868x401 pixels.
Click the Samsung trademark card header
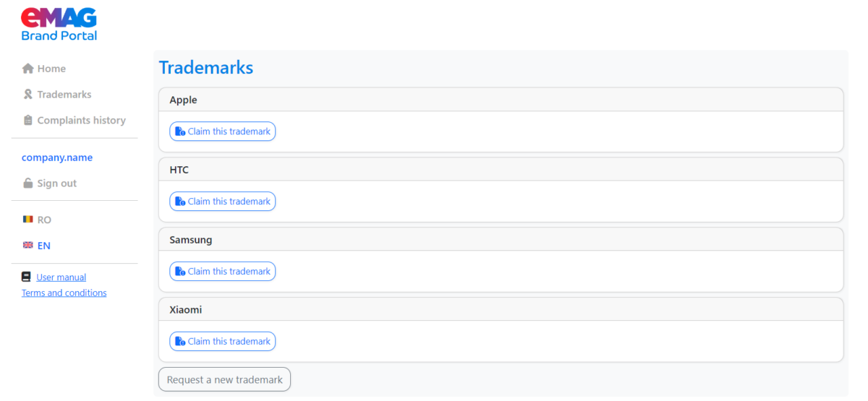click(501, 240)
